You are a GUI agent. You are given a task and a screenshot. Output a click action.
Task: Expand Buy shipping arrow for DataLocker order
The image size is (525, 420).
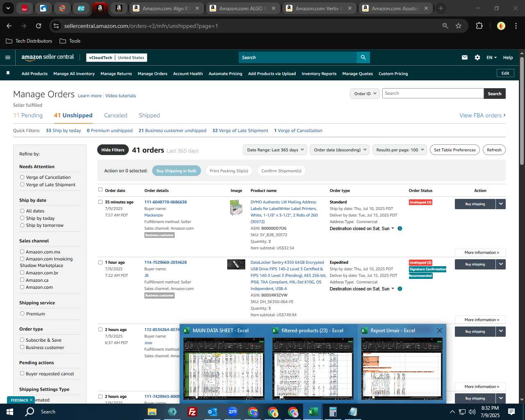[x=500, y=264]
